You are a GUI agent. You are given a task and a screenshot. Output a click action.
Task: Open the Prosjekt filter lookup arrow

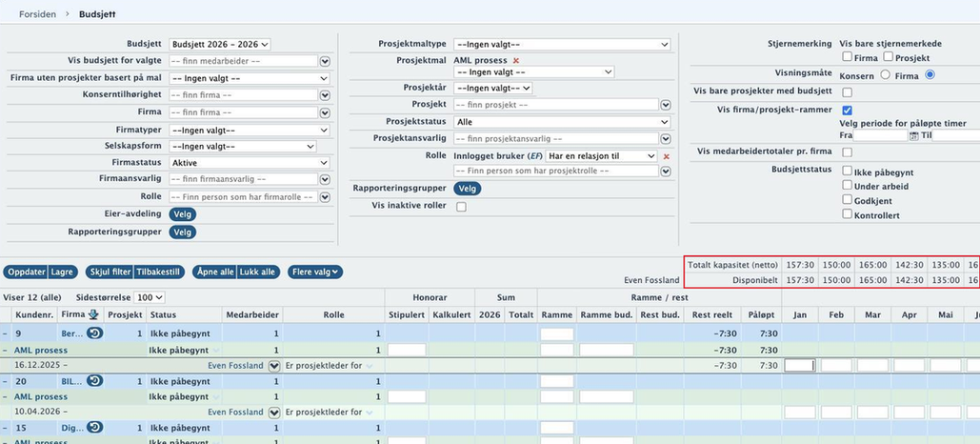tap(666, 105)
